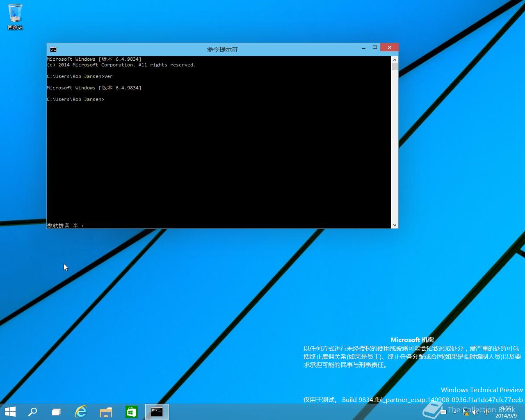Show hidden system tray icons
The image size is (525, 420).
coord(454,412)
